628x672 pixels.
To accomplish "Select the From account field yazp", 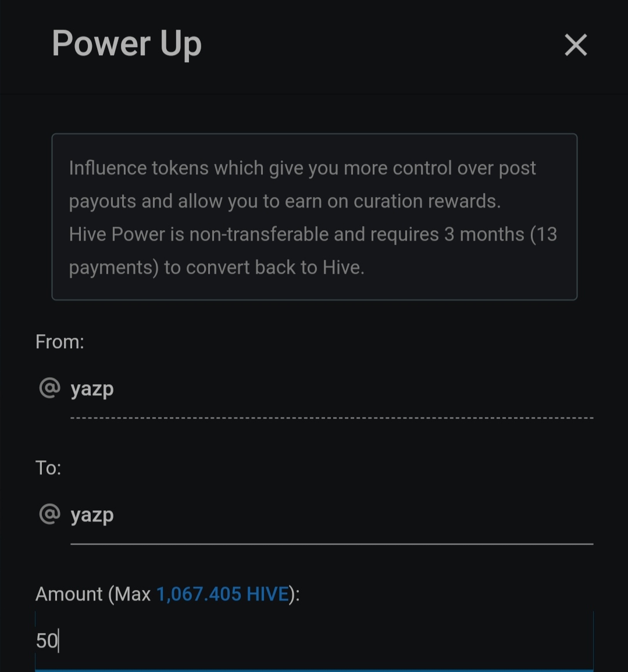I will (x=92, y=389).
